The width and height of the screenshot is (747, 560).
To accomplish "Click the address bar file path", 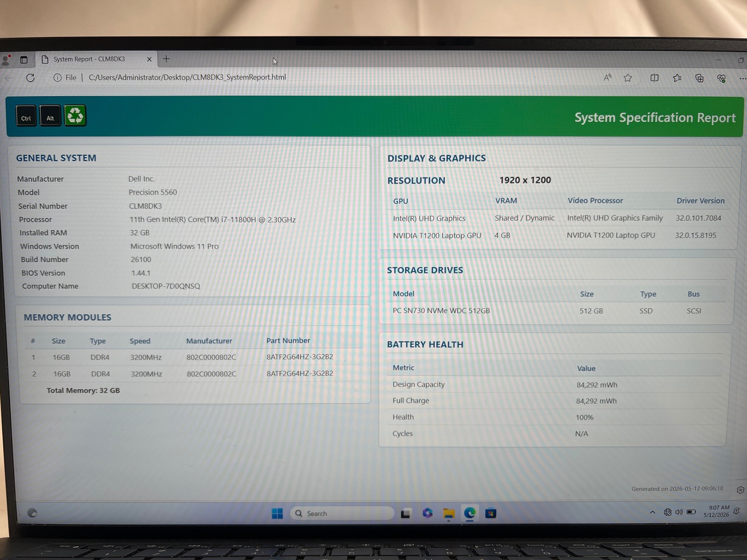I will pos(187,77).
